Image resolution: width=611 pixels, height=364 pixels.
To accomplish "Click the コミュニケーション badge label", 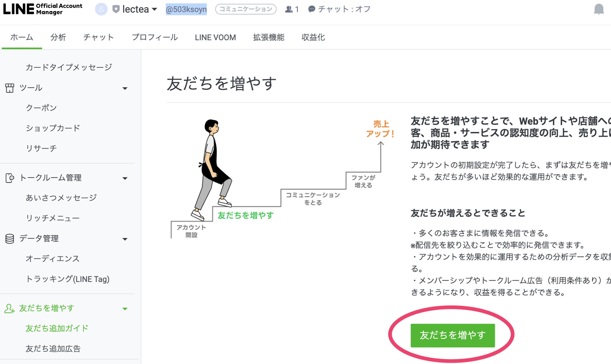I will (245, 9).
